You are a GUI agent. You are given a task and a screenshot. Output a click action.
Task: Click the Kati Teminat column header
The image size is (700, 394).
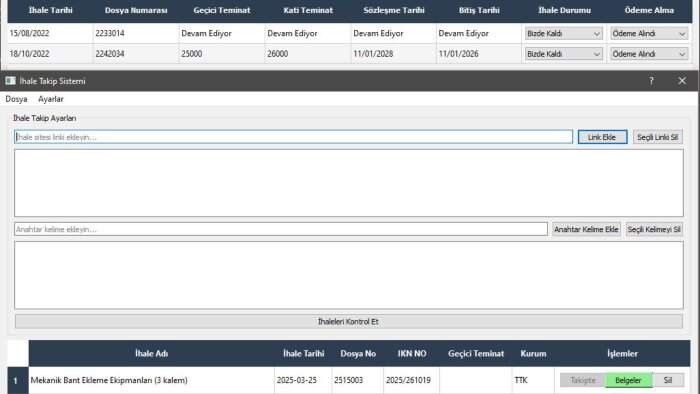(x=308, y=10)
